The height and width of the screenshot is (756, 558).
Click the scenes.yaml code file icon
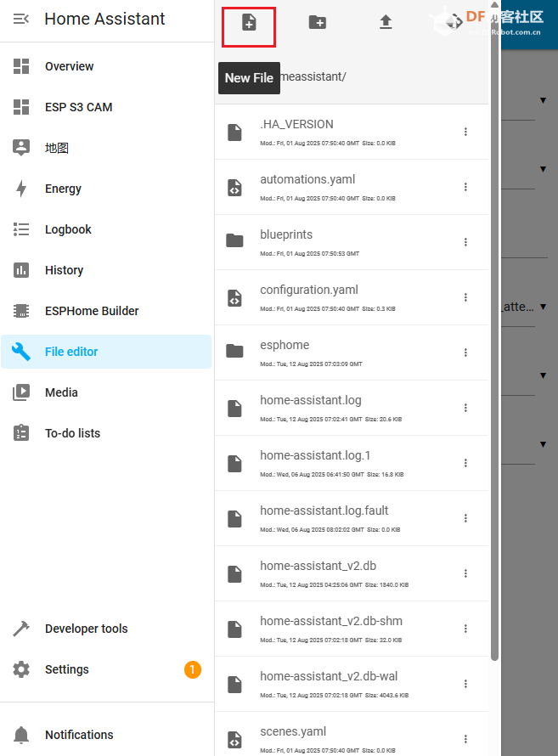(x=234, y=740)
